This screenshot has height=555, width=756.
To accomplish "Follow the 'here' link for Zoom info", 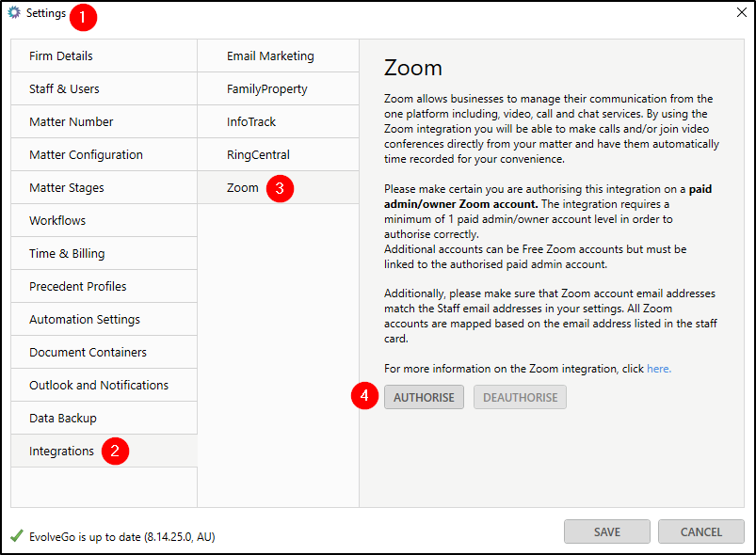I will click(659, 369).
